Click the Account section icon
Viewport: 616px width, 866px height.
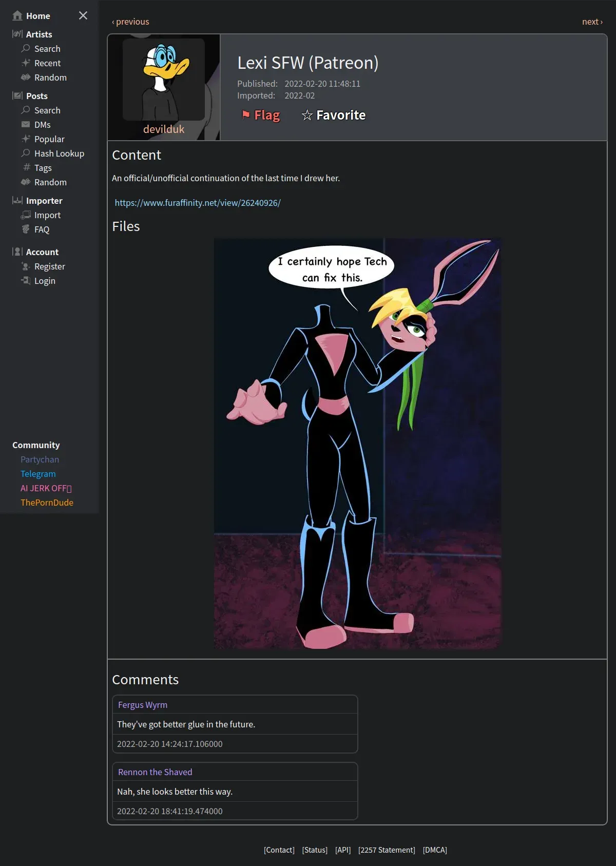pyautogui.click(x=17, y=252)
